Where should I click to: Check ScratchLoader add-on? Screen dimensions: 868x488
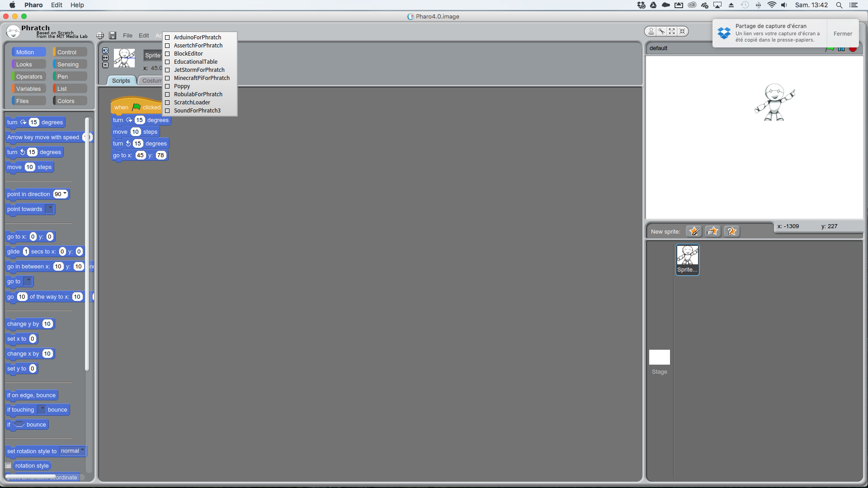(x=167, y=103)
